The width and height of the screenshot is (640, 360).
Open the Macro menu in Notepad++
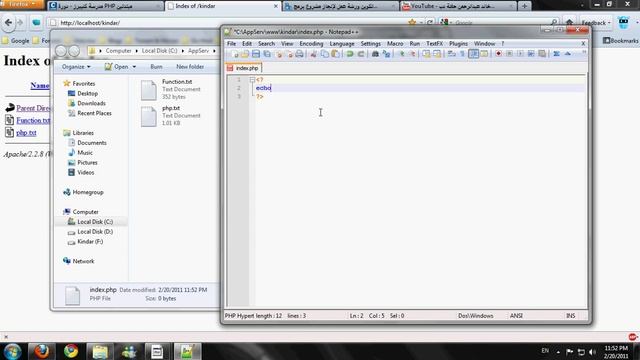395,43
